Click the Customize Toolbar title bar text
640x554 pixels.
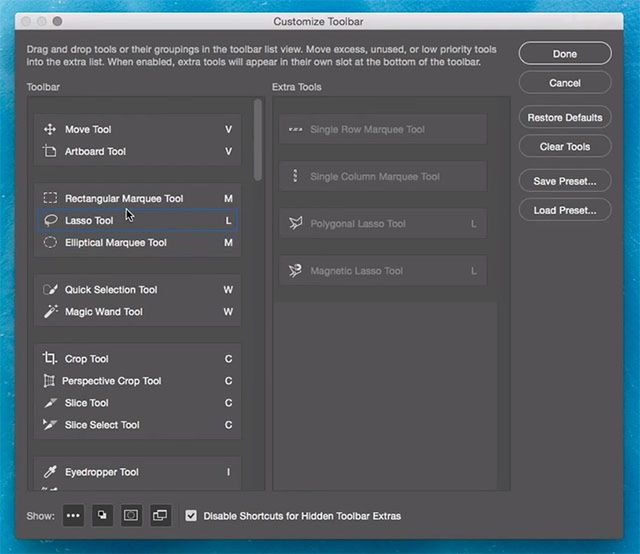click(318, 21)
